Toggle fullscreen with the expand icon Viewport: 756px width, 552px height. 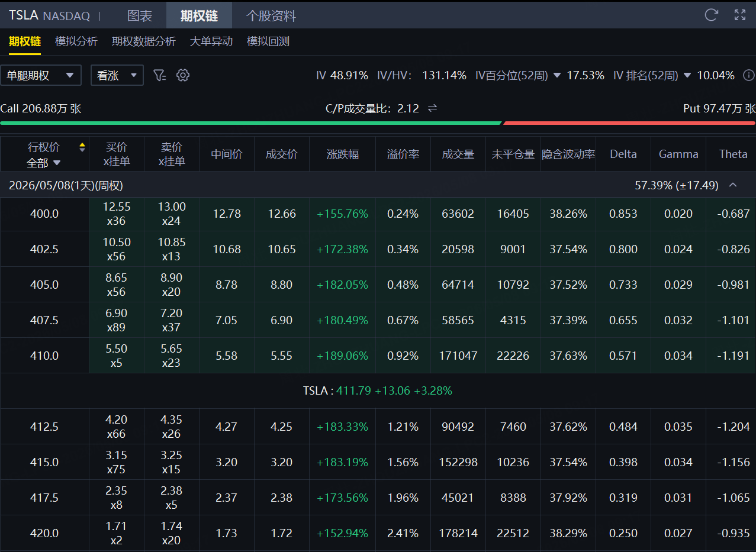click(740, 15)
